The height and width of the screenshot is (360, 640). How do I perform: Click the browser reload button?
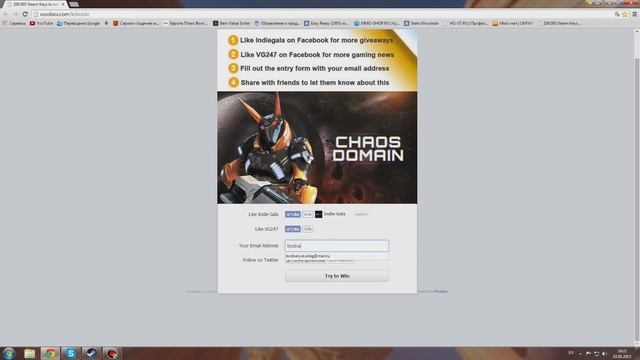pyautogui.click(x=25, y=14)
